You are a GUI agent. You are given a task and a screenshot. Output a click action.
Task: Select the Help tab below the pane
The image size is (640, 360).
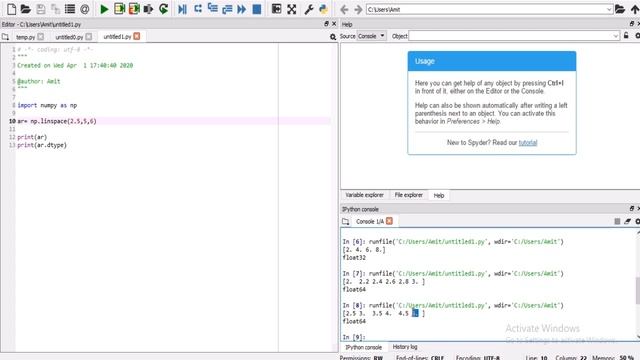(x=439, y=196)
